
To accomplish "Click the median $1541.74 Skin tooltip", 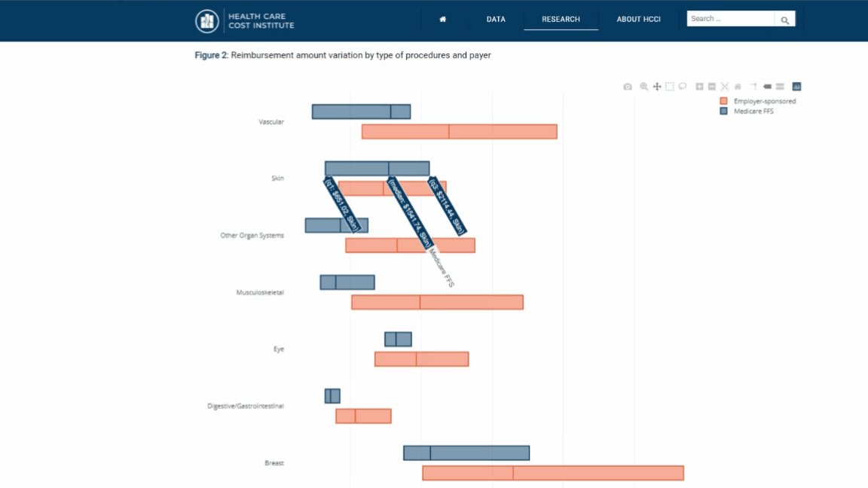I will coord(410,213).
